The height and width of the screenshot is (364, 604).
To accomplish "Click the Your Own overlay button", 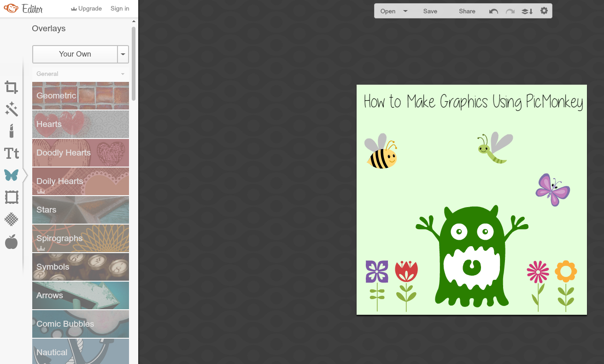I will [75, 54].
